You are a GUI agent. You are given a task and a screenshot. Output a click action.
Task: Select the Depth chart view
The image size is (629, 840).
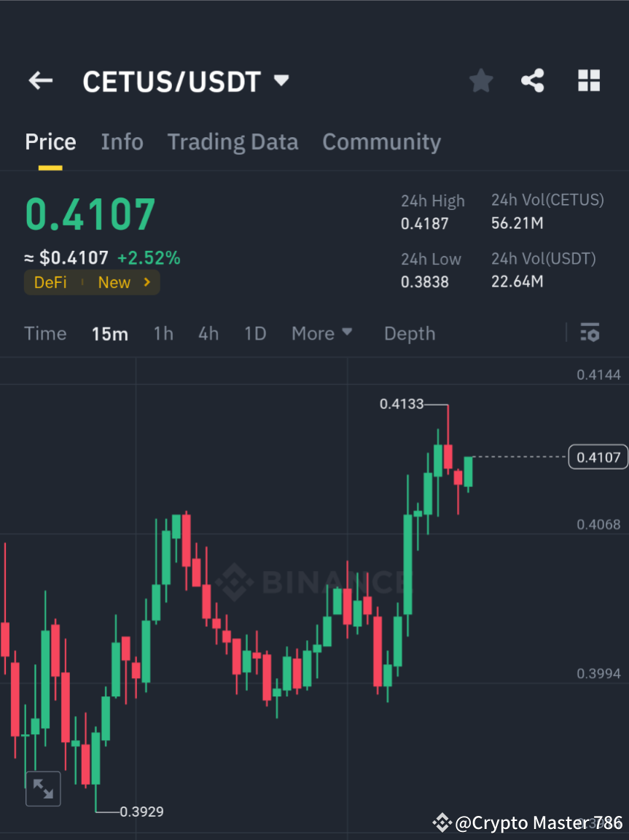[409, 333]
